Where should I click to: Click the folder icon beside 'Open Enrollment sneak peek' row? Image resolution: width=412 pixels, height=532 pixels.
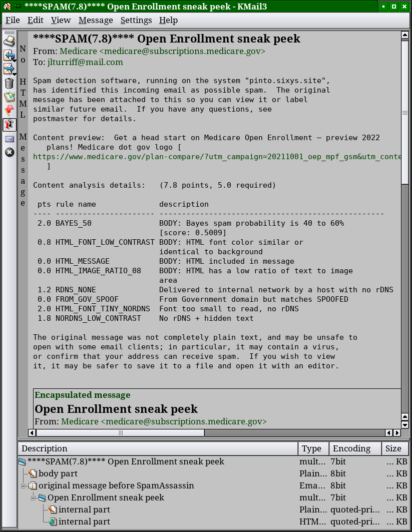tap(43, 498)
